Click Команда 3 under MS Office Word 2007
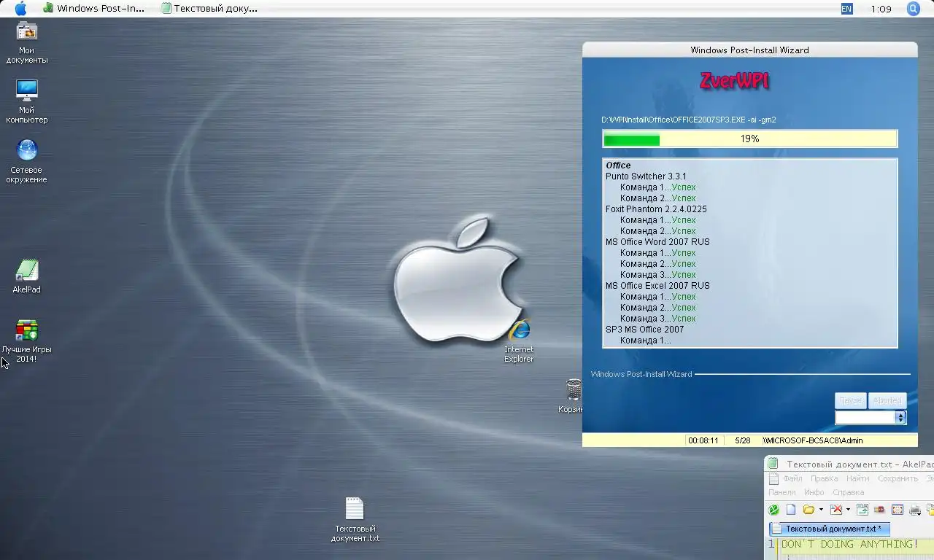The height and width of the screenshot is (560, 934). tap(657, 275)
